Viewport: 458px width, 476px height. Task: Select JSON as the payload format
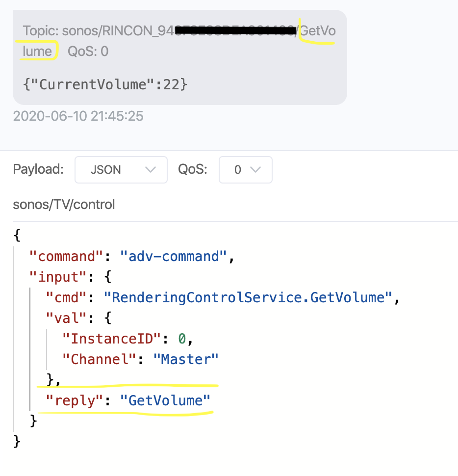(104, 169)
